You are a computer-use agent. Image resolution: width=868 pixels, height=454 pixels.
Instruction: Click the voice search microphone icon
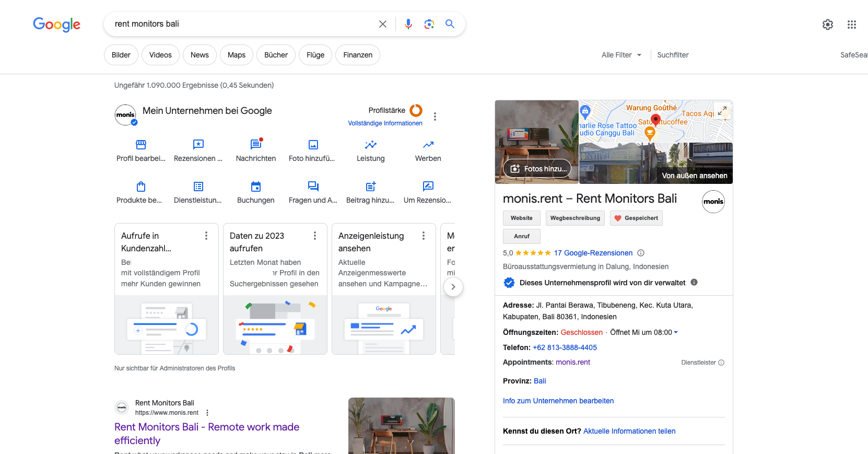click(x=408, y=24)
